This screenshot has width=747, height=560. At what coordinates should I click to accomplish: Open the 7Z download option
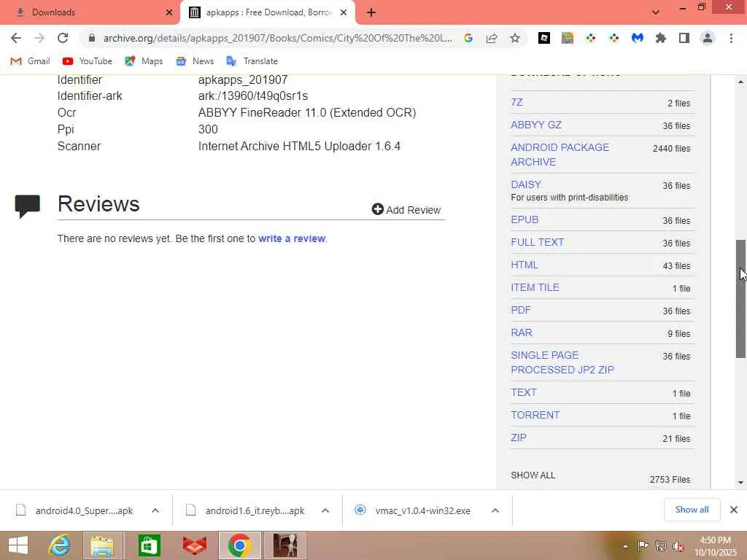click(x=516, y=102)
